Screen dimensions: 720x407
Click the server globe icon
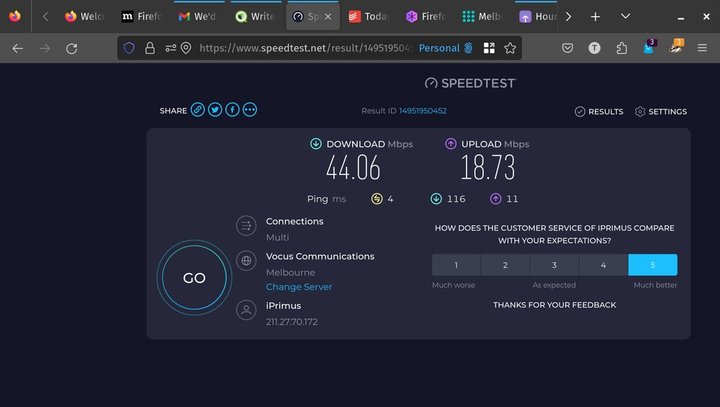[x=246, y=260]
